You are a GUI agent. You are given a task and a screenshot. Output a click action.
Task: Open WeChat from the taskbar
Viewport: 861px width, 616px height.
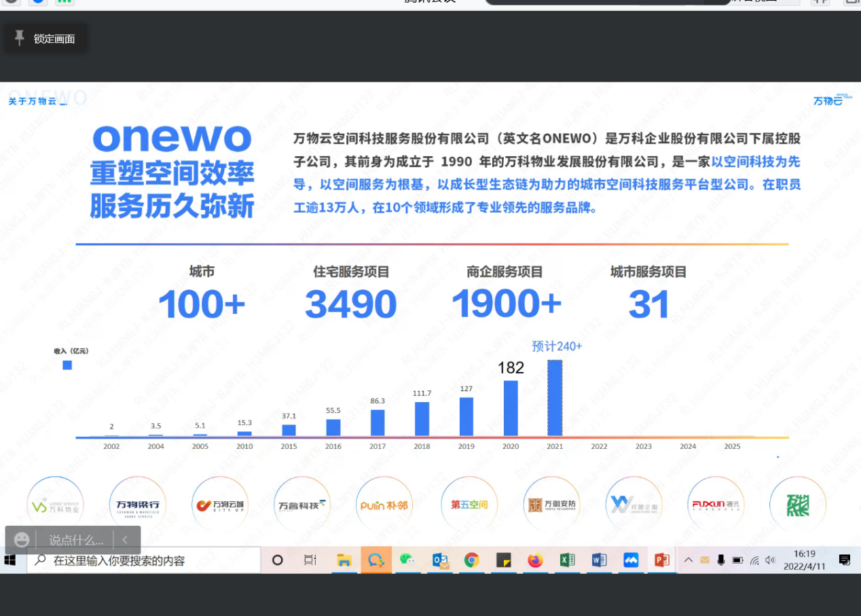(407, 560)
